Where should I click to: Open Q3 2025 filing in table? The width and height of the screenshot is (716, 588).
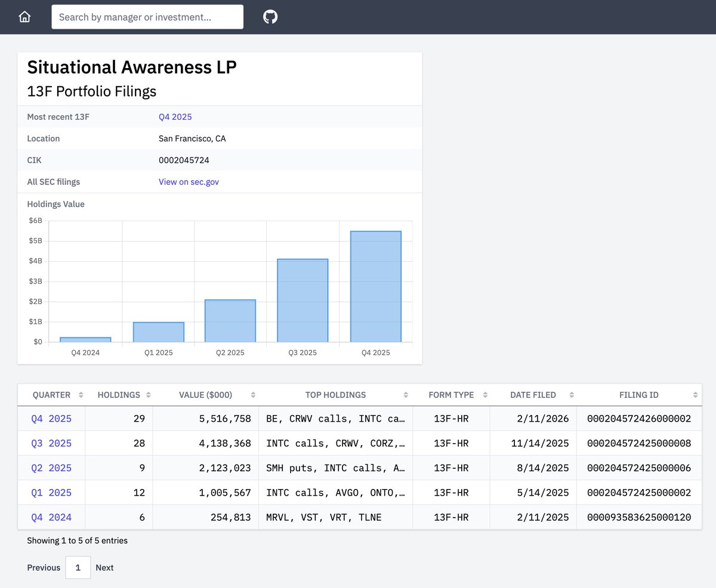(51, 443)
